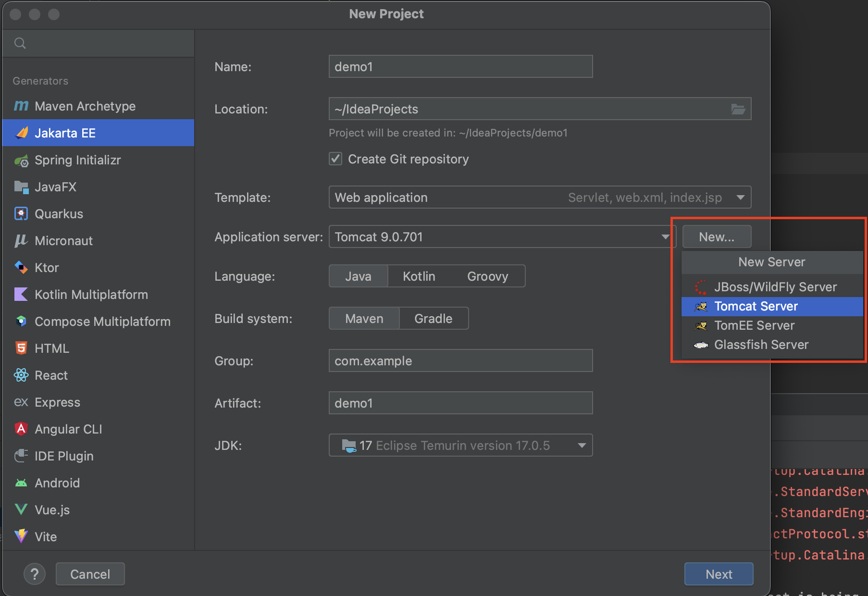Click the Compose Multiplatform hexagon icon
This screenshot has width=868, height=596.
click(21, 321)
